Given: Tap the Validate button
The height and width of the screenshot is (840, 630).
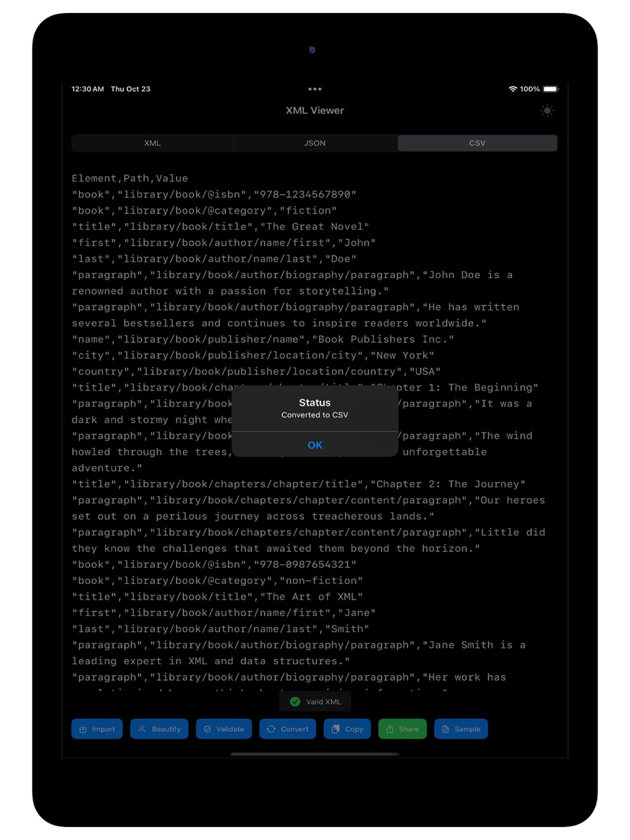Looking at the screenshot, I should pos(224,729).
